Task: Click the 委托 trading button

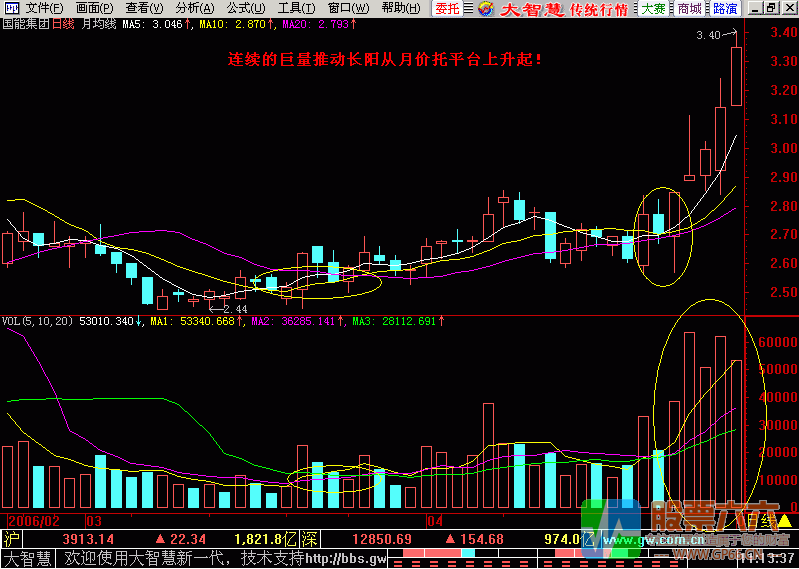Action: coord(448,9)
